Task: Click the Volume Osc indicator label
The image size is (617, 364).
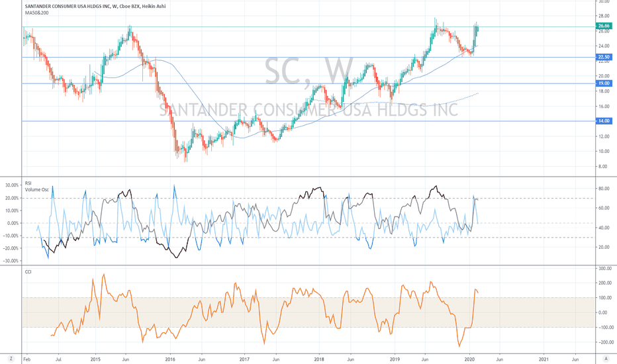Action: click(x=37, y=190)
